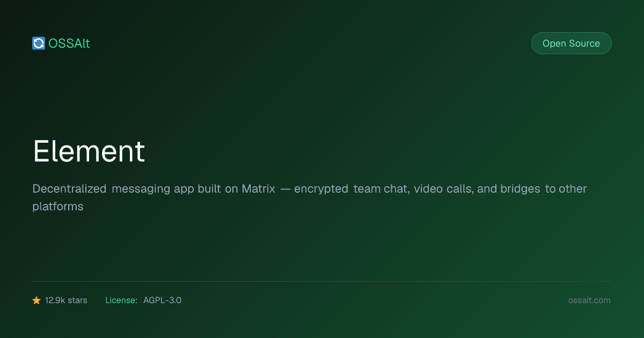Click the word bridges in the description
The height and width of the screenshot is (338, 644).
pyautogui.click(x=520, y=189)
